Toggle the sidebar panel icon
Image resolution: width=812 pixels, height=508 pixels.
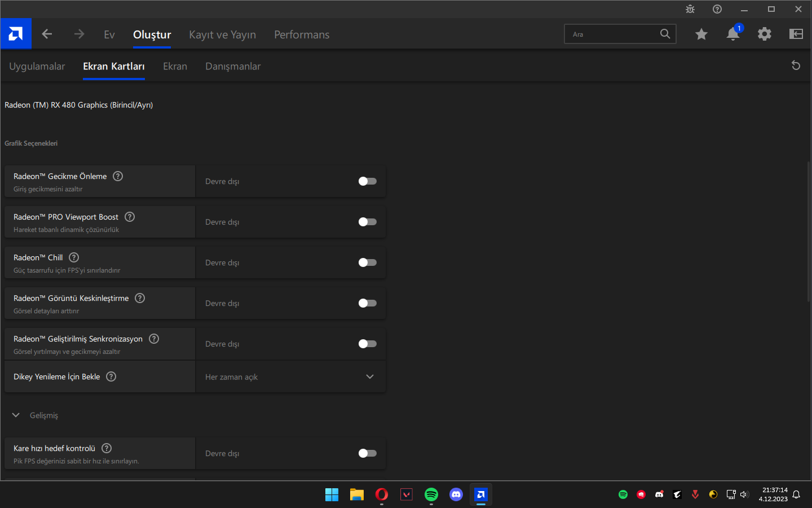pos(796,34)
